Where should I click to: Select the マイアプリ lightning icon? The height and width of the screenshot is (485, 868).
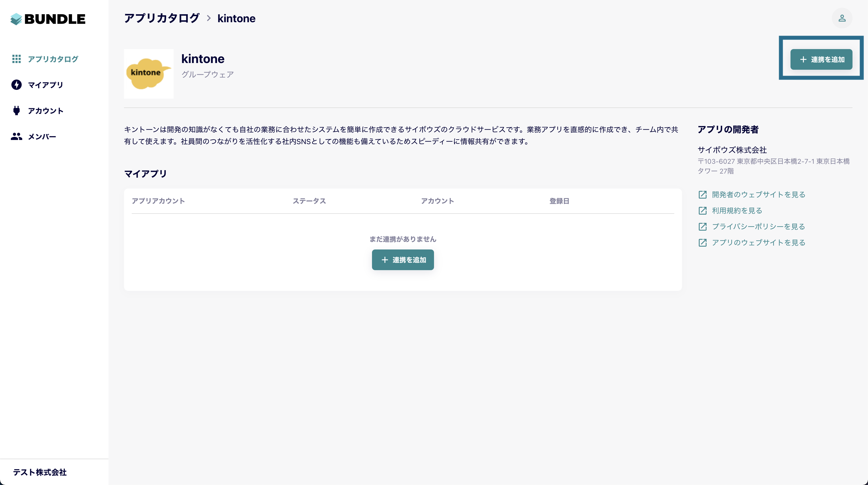17,85
